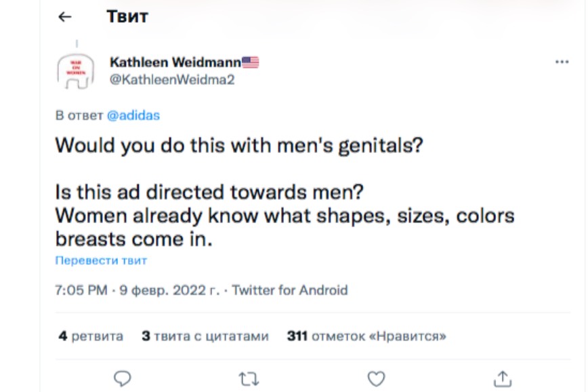Click the US flag emoji beside the name

pyautogui.click(x=251, y=62)
